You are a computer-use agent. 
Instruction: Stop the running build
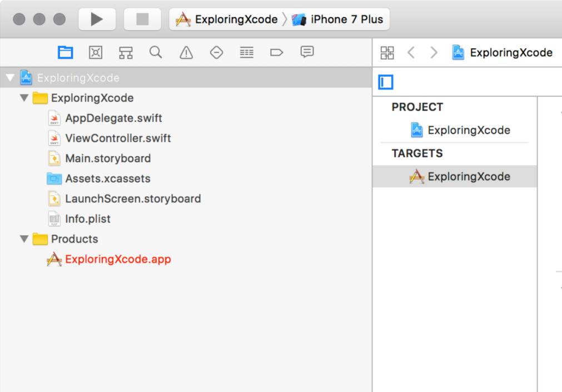[x=142, y=19]
